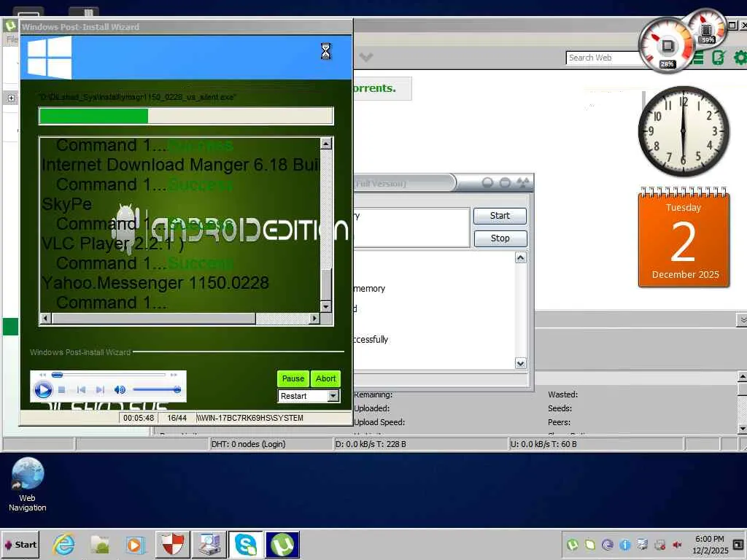This screenshot has width=747, height=560.
Task: Pause the Post-Install Wizard installation
Action: coord(293,378)
